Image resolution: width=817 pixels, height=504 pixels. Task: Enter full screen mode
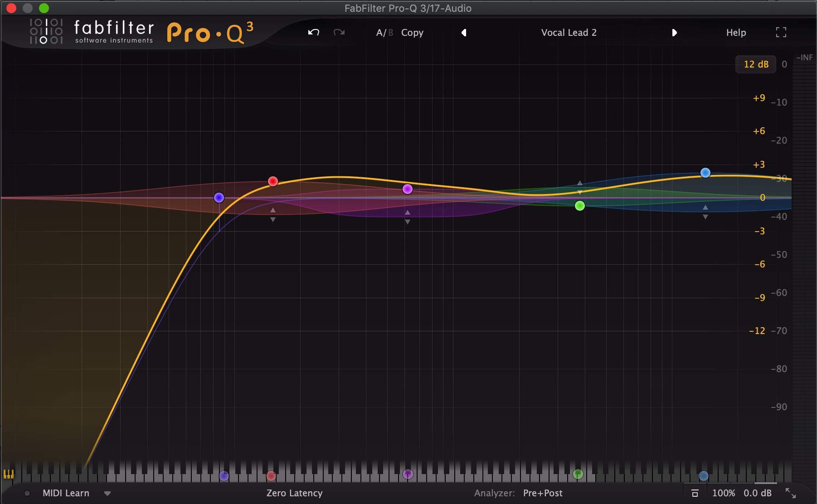click(x=781, y=32)
